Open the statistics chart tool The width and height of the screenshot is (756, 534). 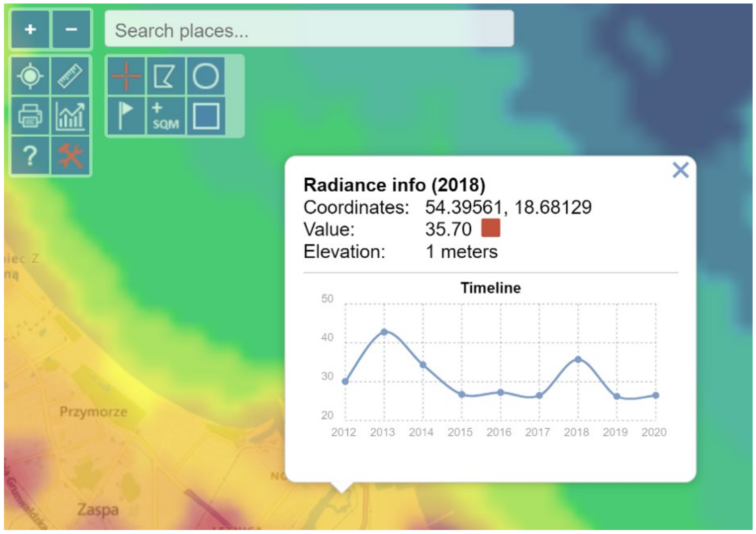[70, 116]
